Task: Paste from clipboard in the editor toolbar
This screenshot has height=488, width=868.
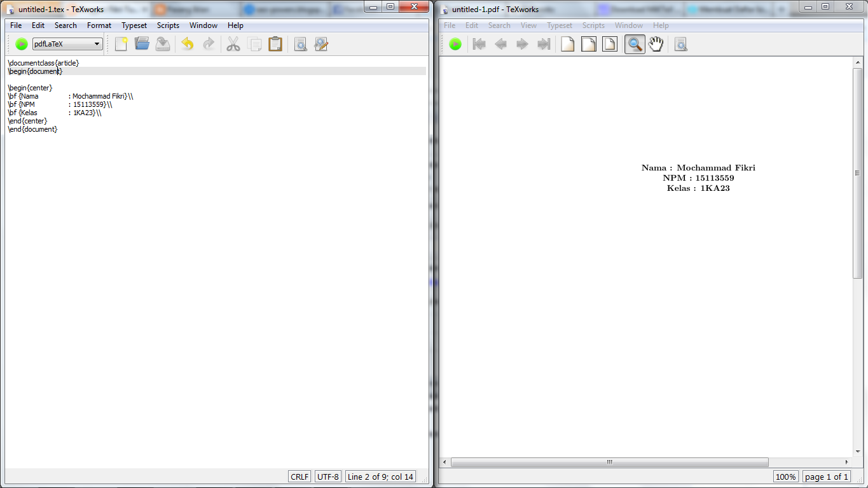Action: point(275,43)
